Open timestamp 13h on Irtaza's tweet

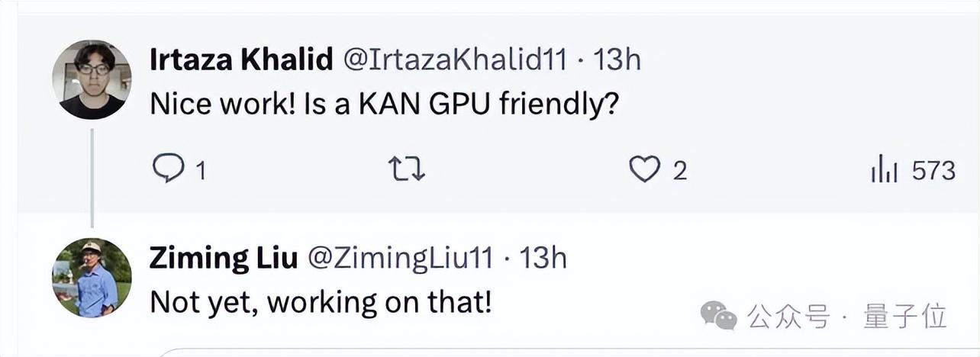[617, 60]
